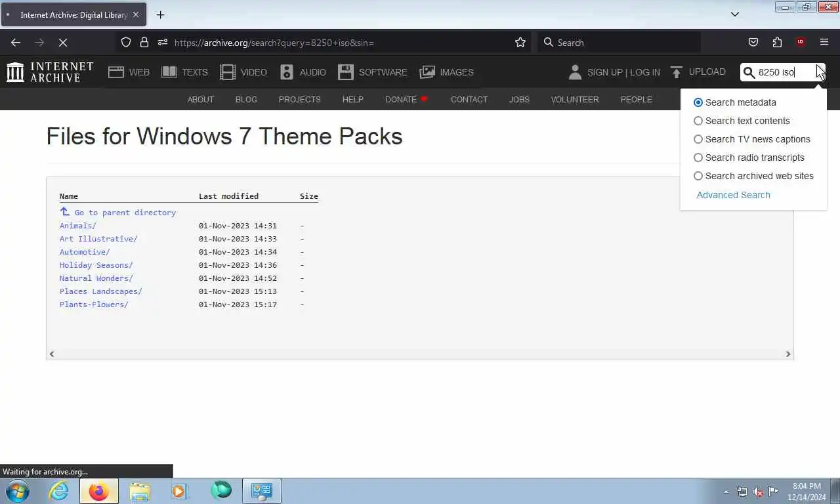Open the About menu item
The image size is (840, 504).
(x=201, y=100)
